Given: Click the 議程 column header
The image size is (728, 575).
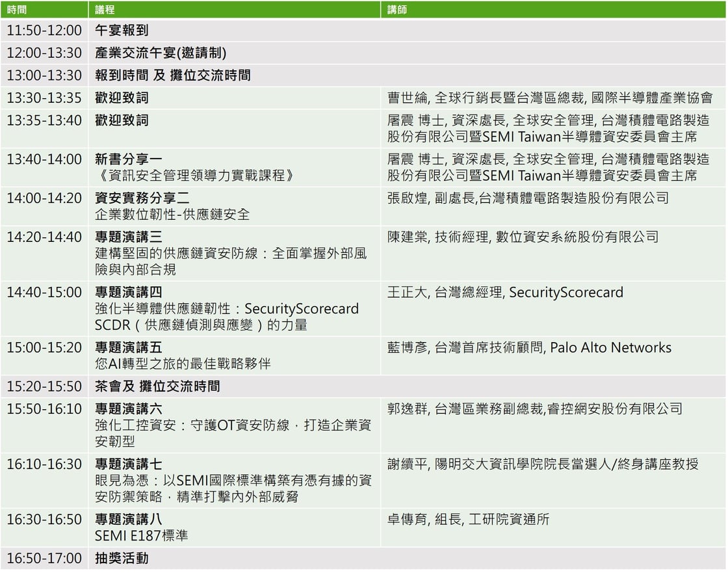Looking at the screenshot, I should coord(235,9).
